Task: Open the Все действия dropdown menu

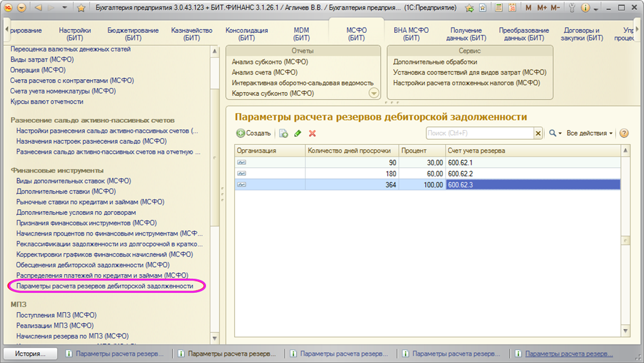Action: (589, 133)
